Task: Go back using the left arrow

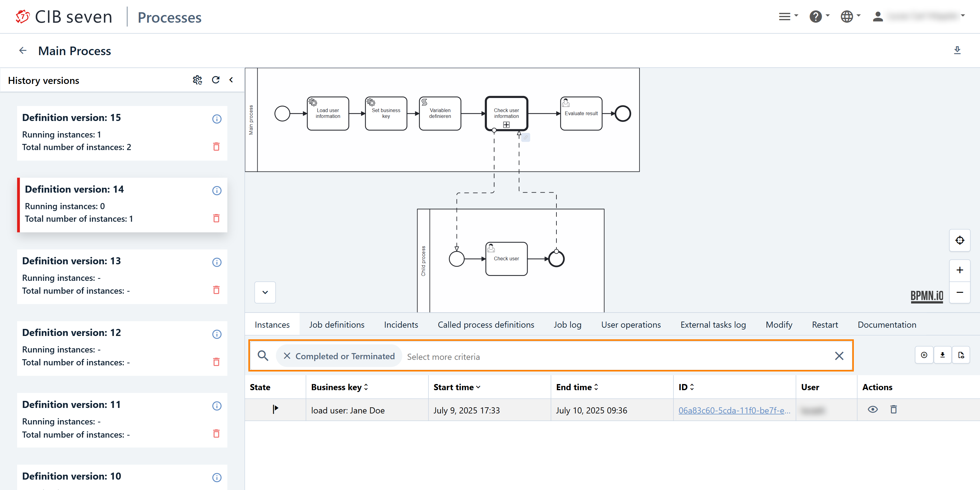Action: coord(23,51)
